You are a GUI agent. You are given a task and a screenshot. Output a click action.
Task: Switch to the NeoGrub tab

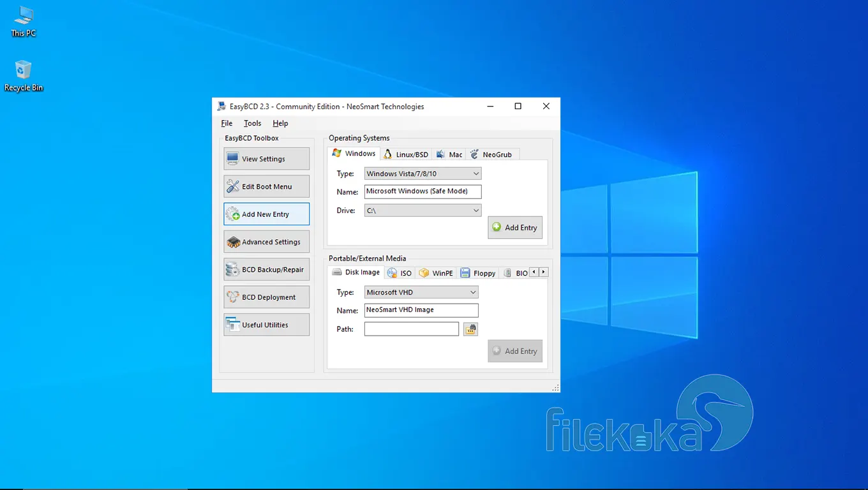coord(491,154)
